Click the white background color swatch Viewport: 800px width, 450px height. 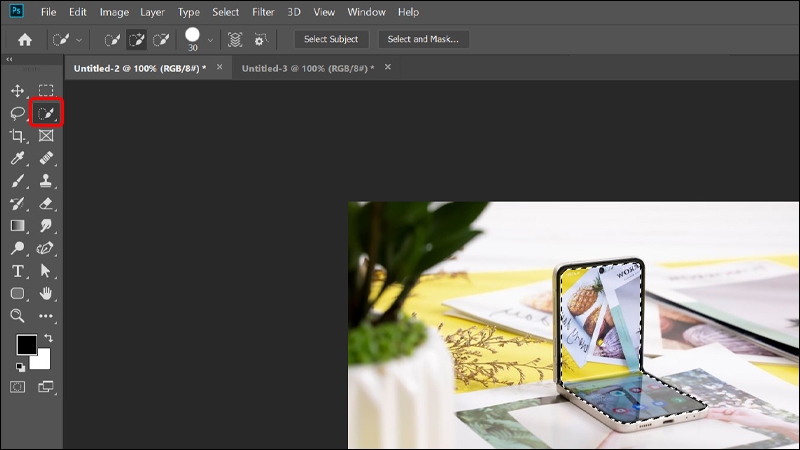[43, 361]
